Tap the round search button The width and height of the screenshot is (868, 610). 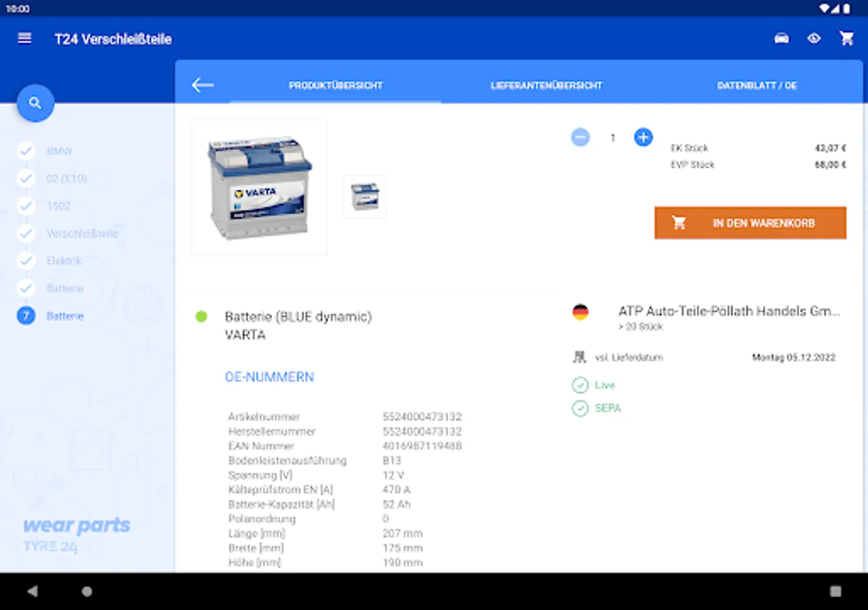coord(35,103)
